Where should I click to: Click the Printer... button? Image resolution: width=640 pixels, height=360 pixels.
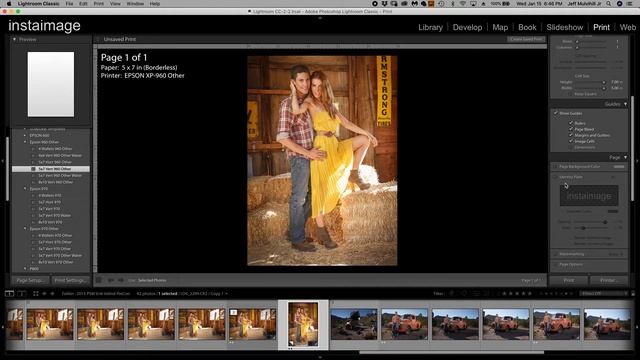tap(608, 280)
